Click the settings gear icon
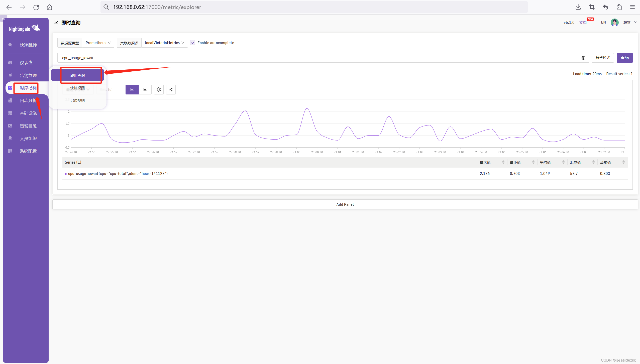This screenshot has width=640, height=364. pos(159,90)
